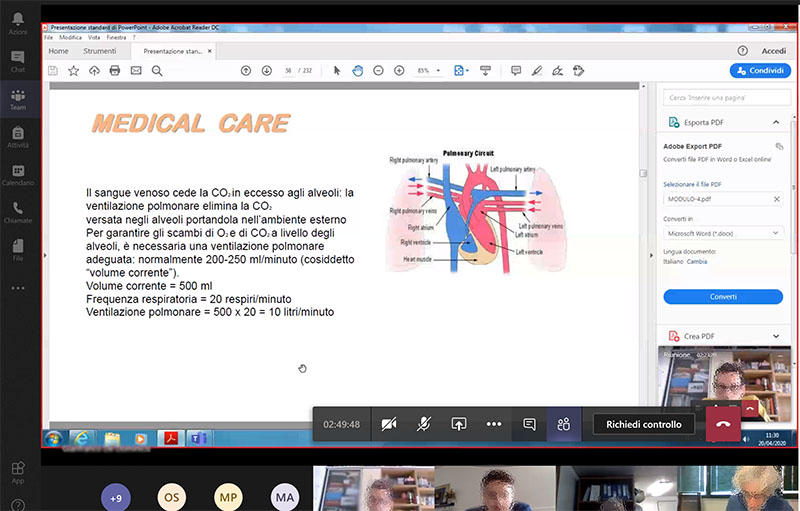
Task: Open Attività in the Teams sidebar
Action: (18, 137)
